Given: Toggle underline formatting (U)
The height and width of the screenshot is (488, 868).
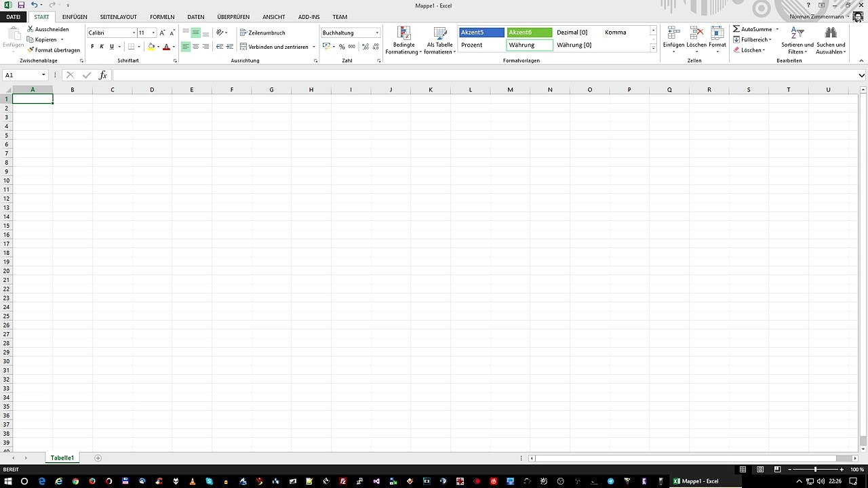Looking at the screenshot, I should [111, 47].
